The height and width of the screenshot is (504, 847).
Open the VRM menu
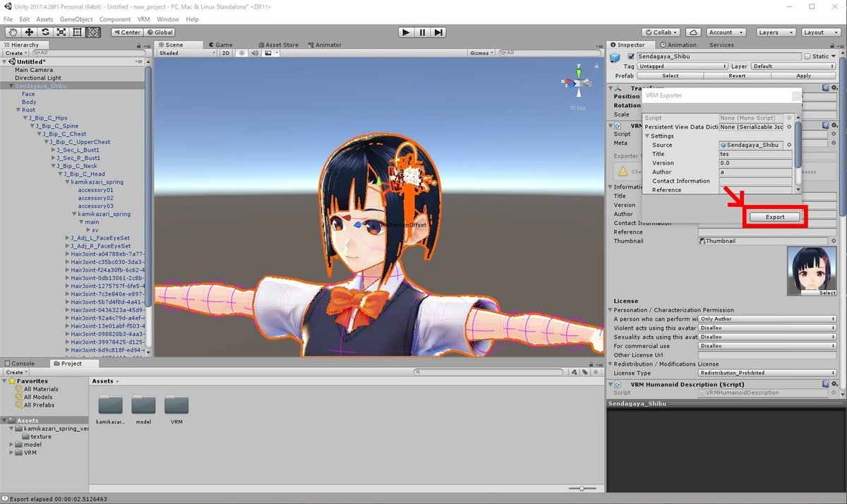(143, 19)
